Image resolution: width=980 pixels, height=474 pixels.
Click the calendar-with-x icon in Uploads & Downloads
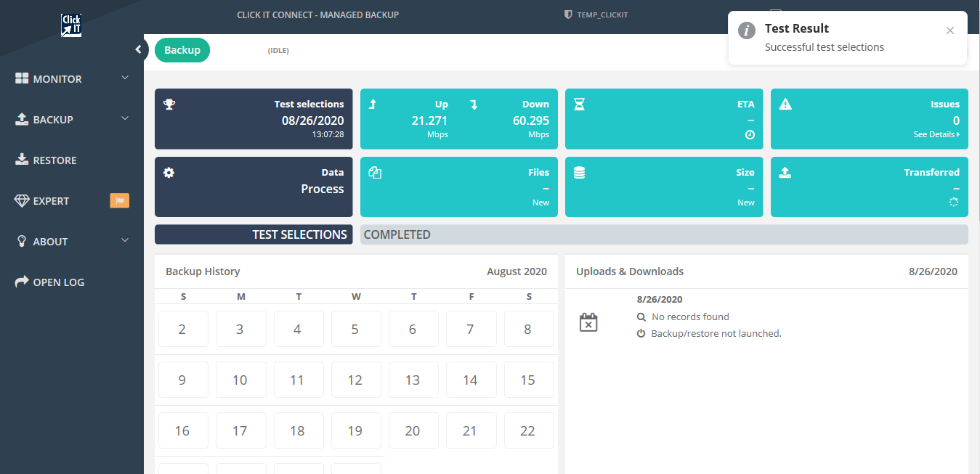coord(588,322)
